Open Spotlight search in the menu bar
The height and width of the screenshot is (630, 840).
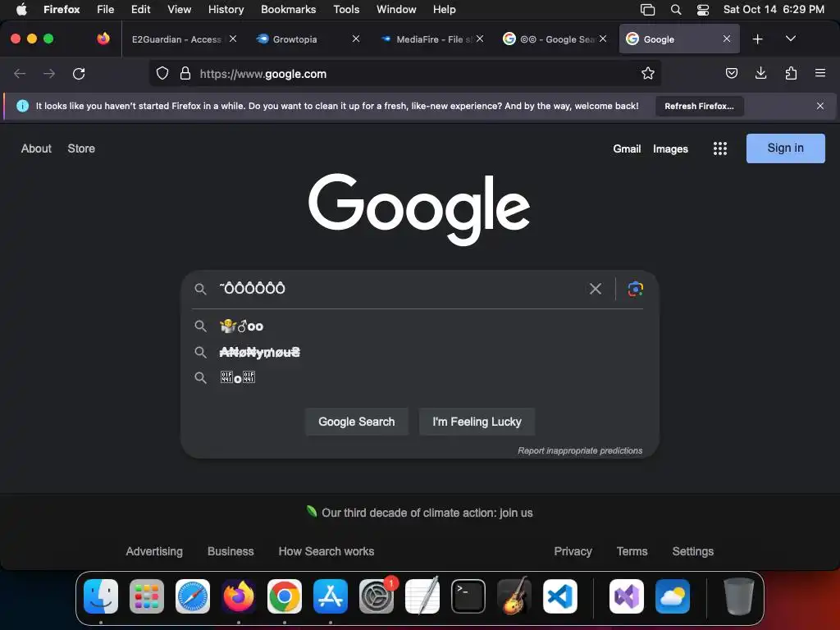click(676, 10)
